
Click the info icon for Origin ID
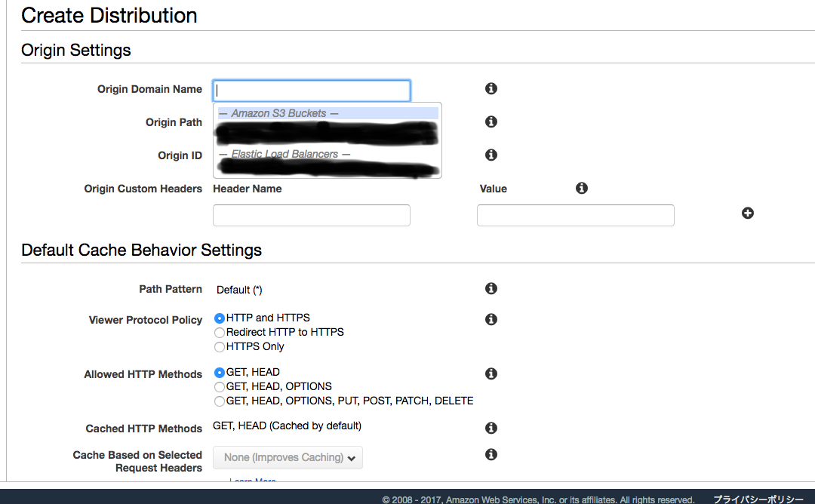[x=491, y=155]
